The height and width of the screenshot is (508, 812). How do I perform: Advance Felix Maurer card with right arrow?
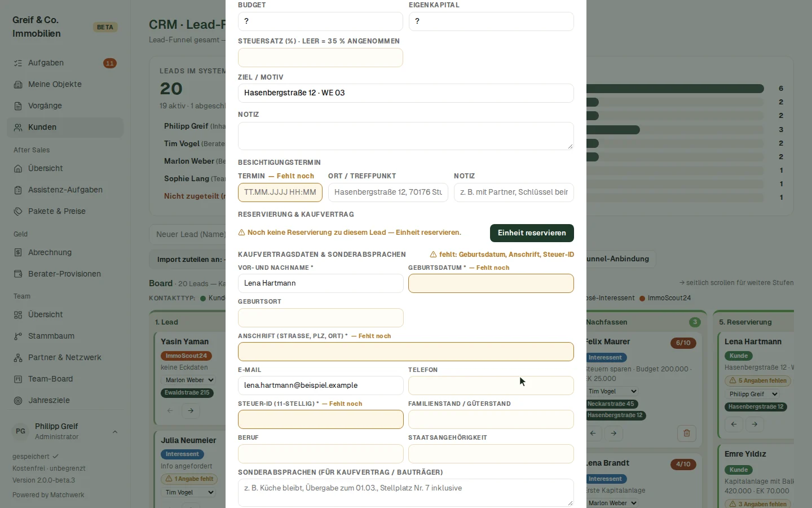614,433
